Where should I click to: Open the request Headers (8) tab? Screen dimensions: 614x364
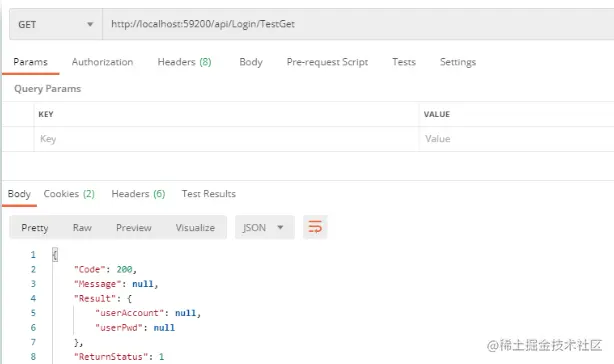tap(184, 62)
